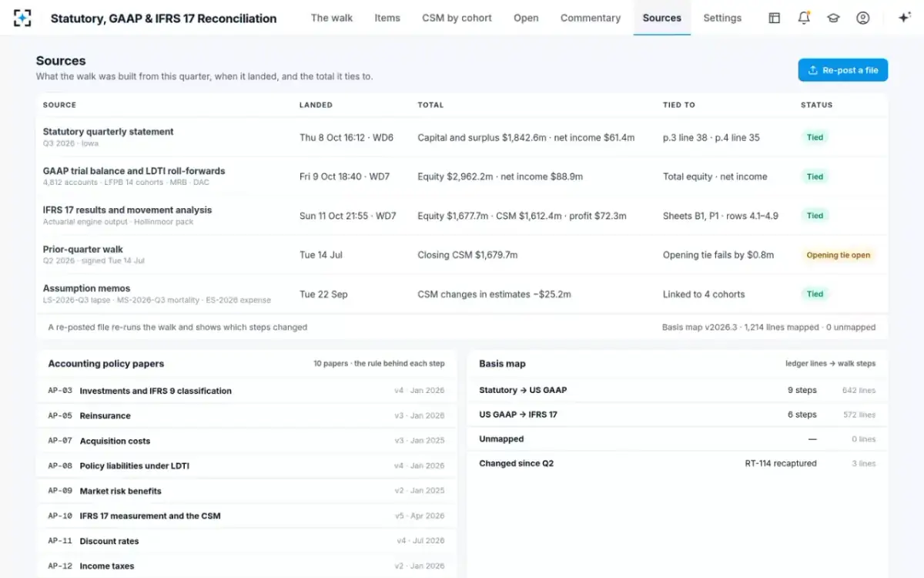The image size is (924, 578).
Task: Click the Opening tie open status badge
Action: [839, 255]
